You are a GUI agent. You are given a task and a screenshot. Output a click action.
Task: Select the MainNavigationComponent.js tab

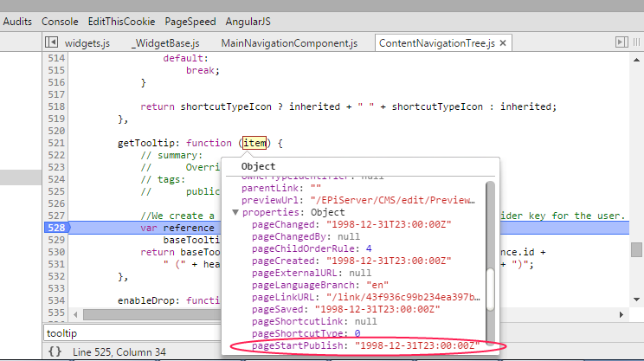tap(289, 42)
